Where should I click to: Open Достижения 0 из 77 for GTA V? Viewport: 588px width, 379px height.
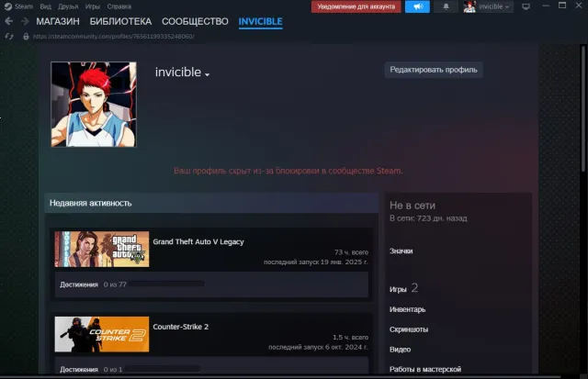(93, 284)
